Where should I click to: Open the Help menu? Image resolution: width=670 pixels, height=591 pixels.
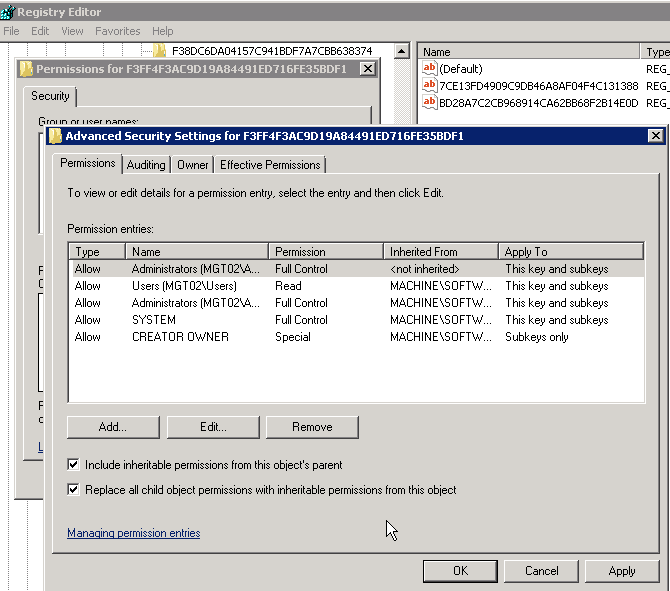(162, 31)
